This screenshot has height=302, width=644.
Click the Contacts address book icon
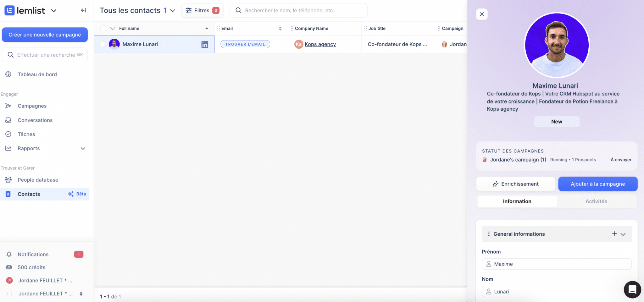(x=8, y=194)
